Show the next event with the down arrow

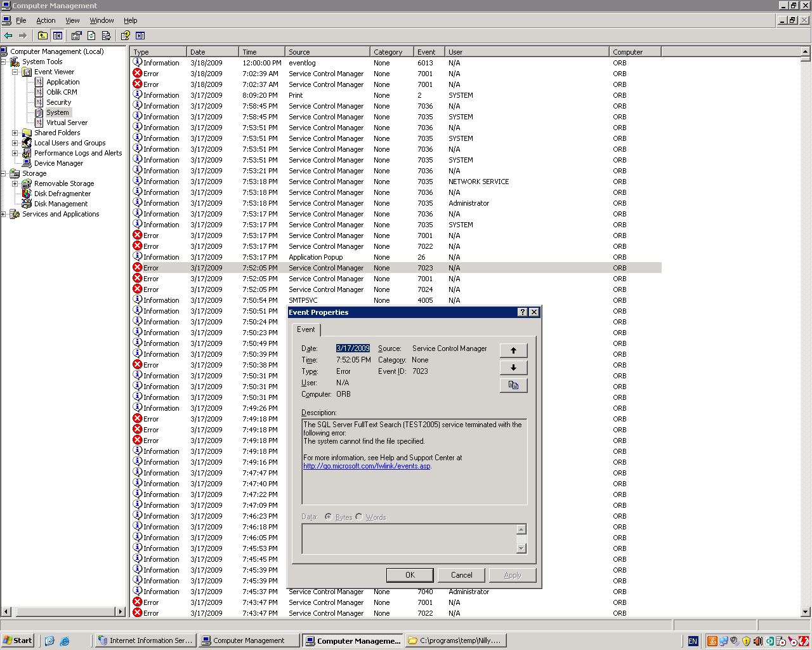pos(514,368)
